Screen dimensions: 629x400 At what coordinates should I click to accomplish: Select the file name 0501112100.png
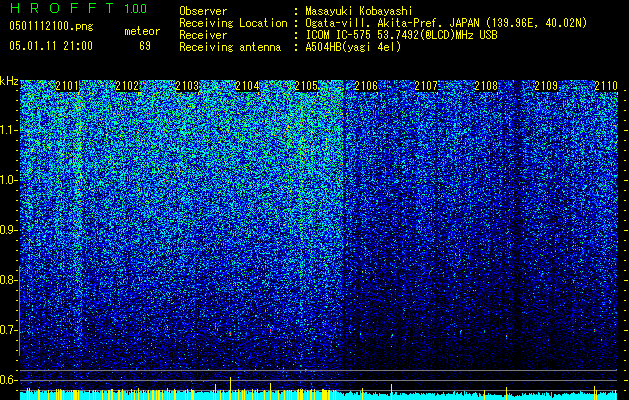coord(51,27)
